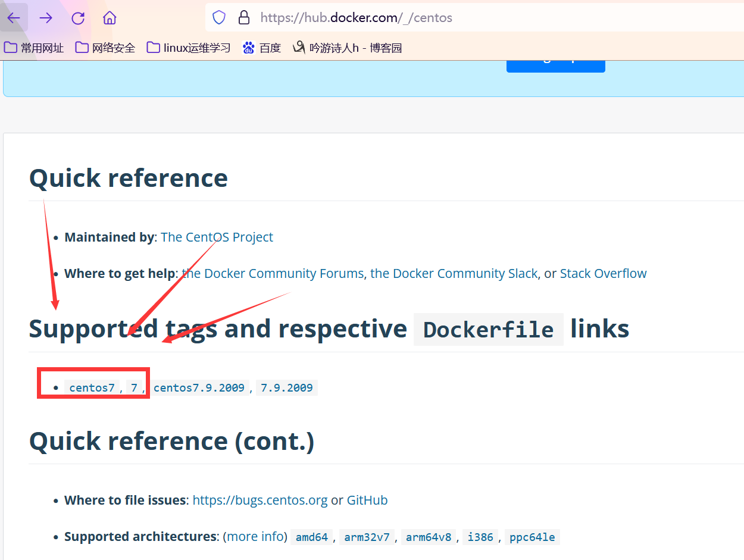Screen dimensions: 744x560
Task: Open the 7 tag Dockerfile link
Action: [x=135, y=387]
